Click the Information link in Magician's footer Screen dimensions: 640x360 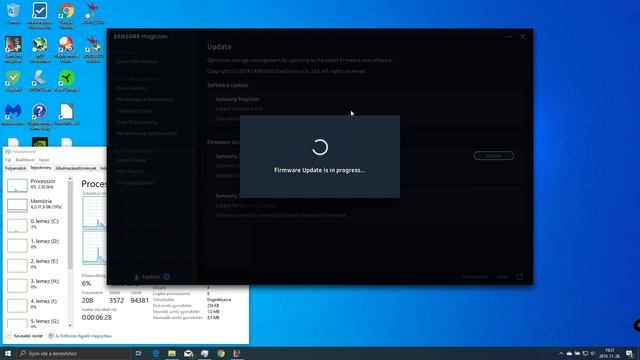(475, 277)
